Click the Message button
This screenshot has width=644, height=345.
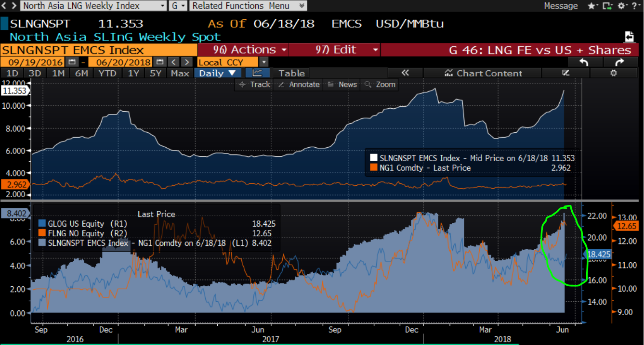click(x=561, y=6)
